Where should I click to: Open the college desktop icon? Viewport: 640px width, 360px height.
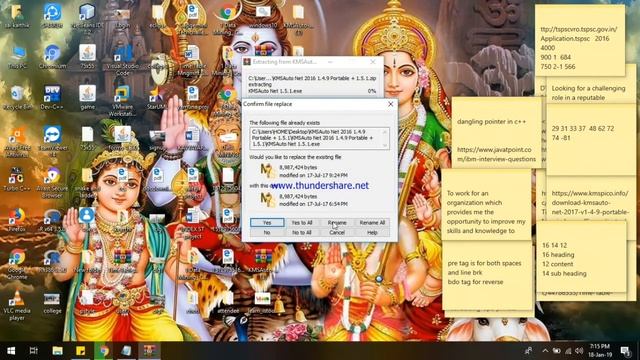(x=52, y=303)
